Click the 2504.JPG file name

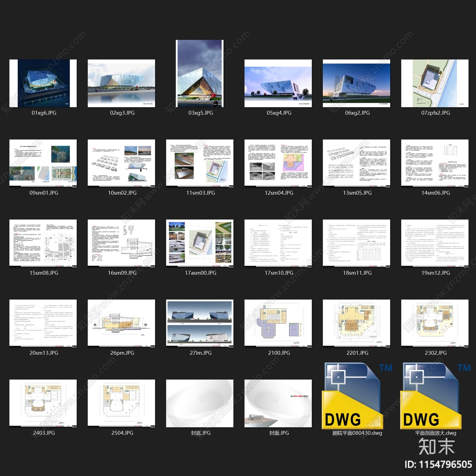point(122,433)
